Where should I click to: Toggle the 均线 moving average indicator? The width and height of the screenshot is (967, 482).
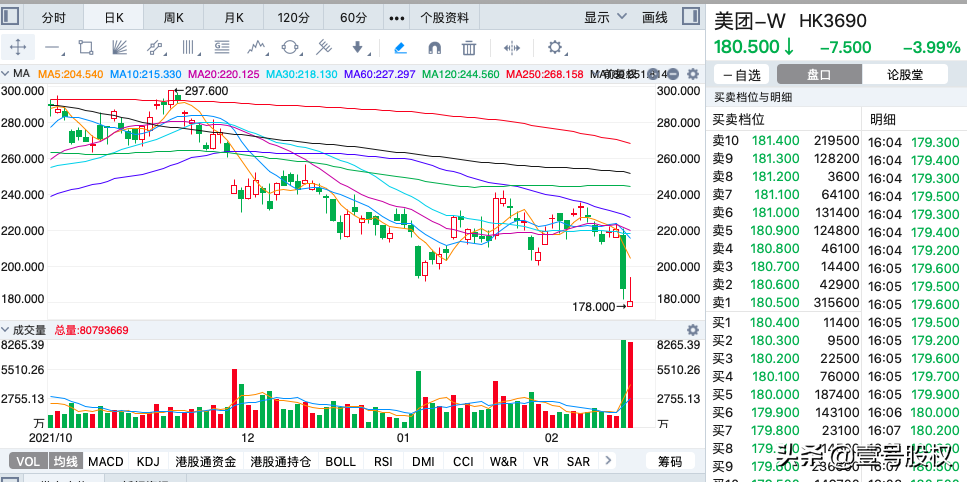tap(65, 461)
